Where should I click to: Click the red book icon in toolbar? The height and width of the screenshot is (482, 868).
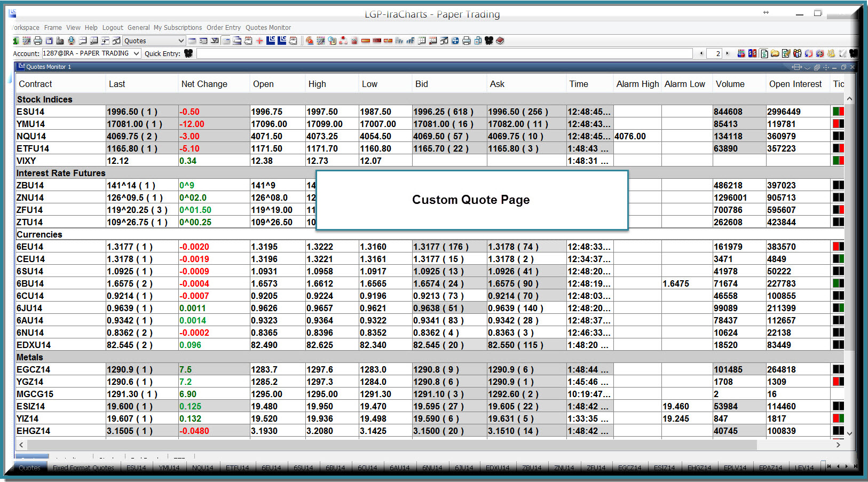pyautogui.click(x=500, y=41)
